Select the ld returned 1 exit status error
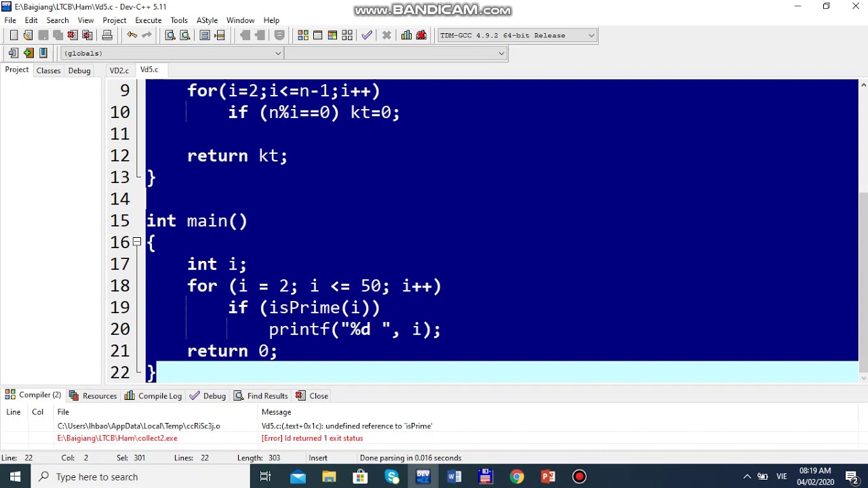The image size is (868, 488). pos(312,439)
